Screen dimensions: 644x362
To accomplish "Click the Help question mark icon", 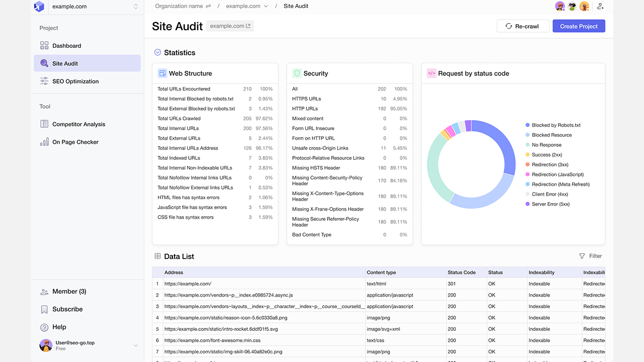I will [44, 327].
